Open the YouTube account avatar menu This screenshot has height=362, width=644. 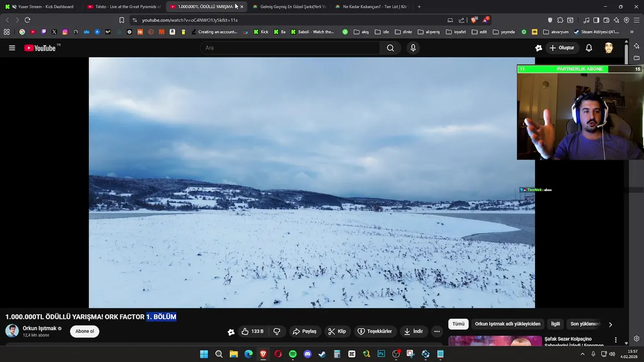pyautogui.click(x=609, y=48)
